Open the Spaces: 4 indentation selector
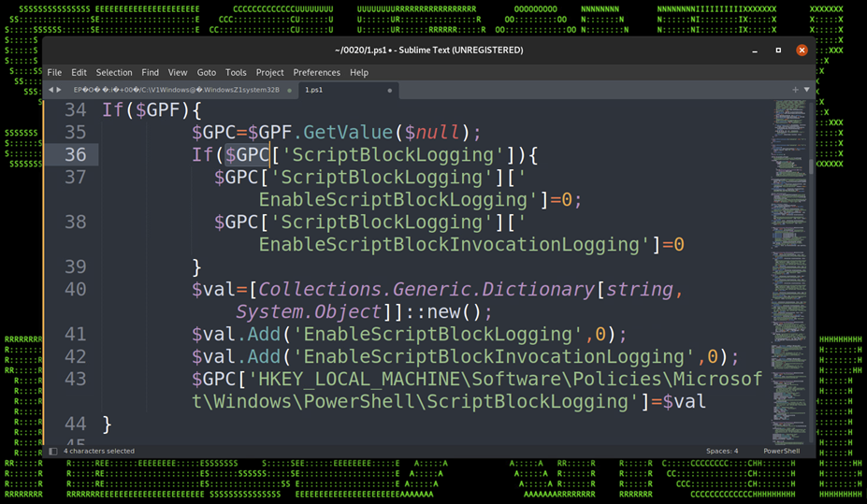Viewport: 867px width, 504px height. click(x=722, y=451)
